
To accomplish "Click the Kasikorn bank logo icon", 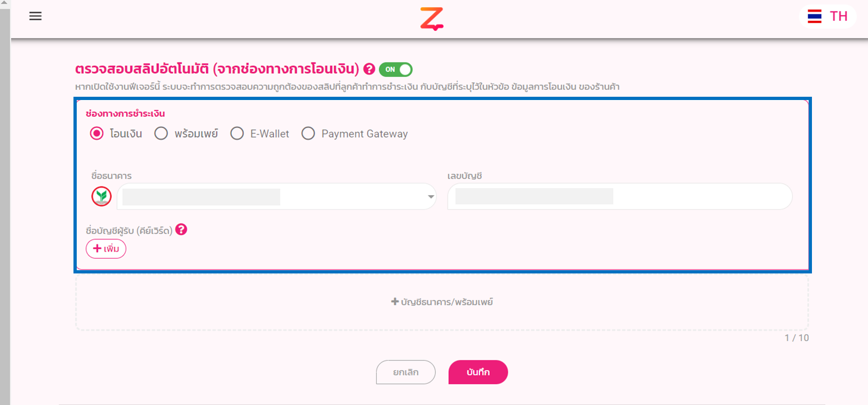I will (102, 196).
